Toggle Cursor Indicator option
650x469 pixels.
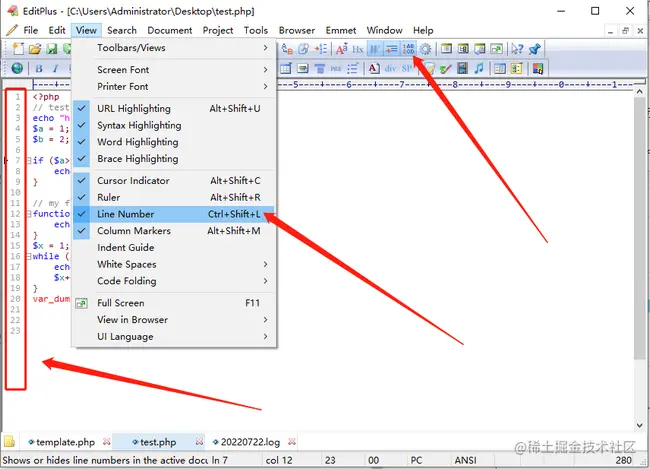pyautogui.click(x=173, y=181)
